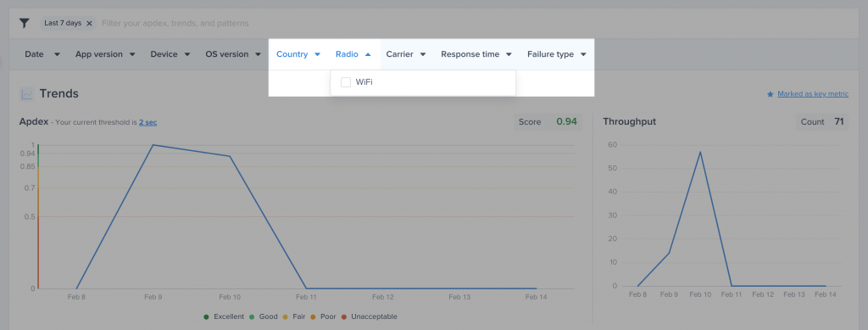Expand the Device filter dropdown
The image size is (868, 330).
[x=170, y=54]
